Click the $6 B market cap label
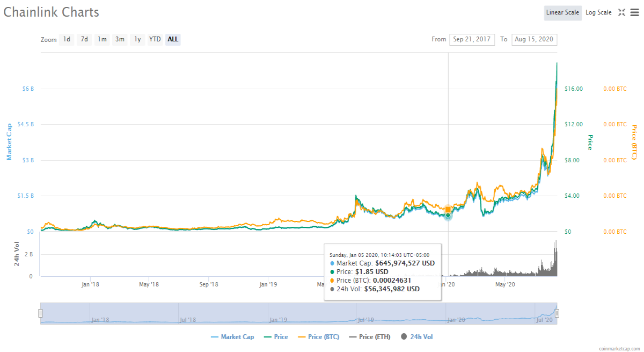This screenshot has width=644, height=352. 27,89
